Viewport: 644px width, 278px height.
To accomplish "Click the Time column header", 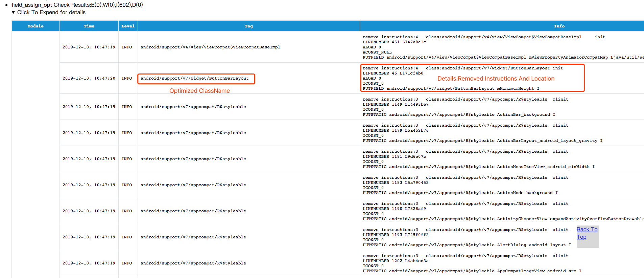I will [x=89, y=26].
